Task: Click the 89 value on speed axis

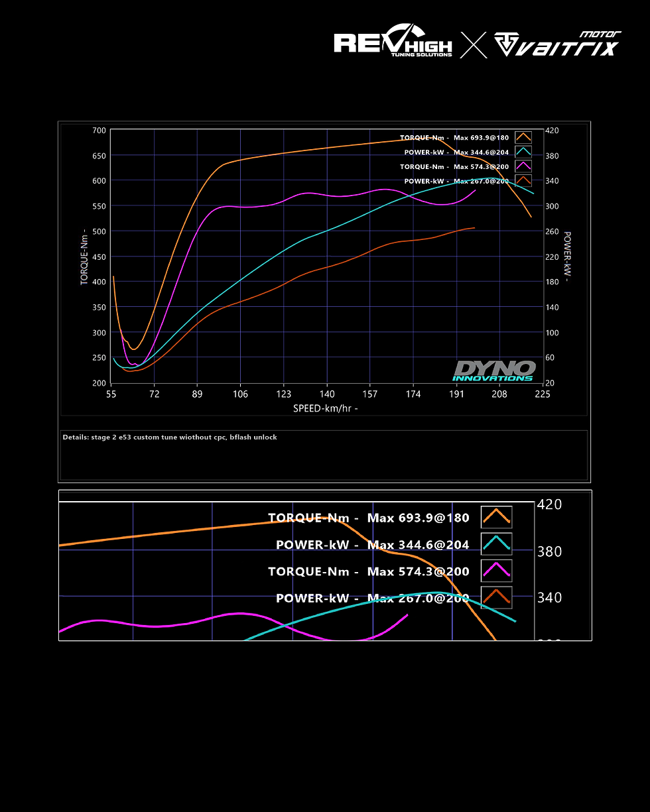Action: (x=197, y=394)
